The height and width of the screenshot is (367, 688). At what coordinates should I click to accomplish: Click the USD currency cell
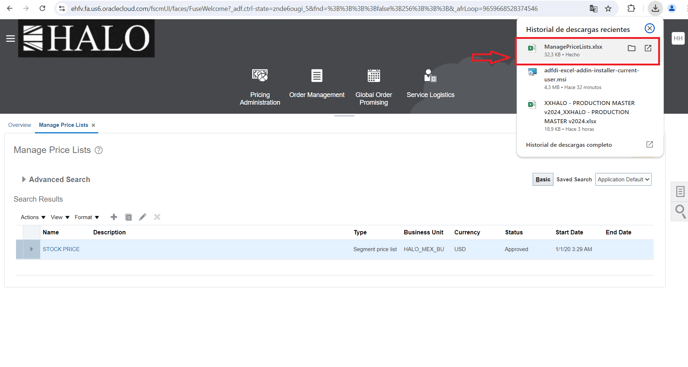460,249
